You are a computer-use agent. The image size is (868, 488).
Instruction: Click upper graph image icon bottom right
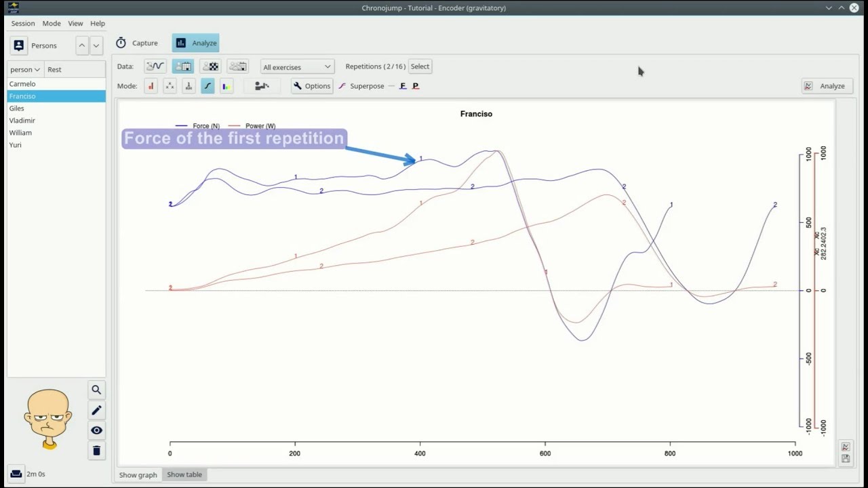(846, 447)
